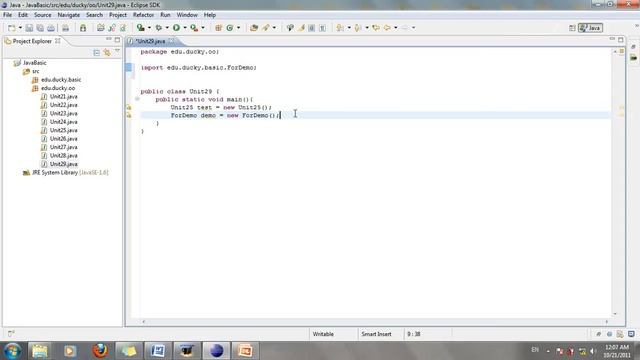The image size is (640, 360).
Task: Maximize the Project Explorer panel
Action: pyautogui.click(x=118, y=40)
